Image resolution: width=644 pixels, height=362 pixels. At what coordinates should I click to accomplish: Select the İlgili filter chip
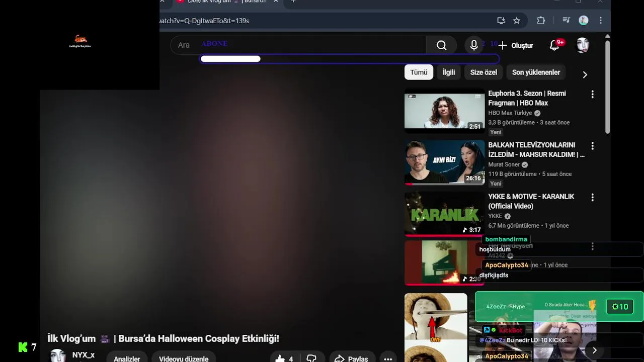click(x=449, y=72)
